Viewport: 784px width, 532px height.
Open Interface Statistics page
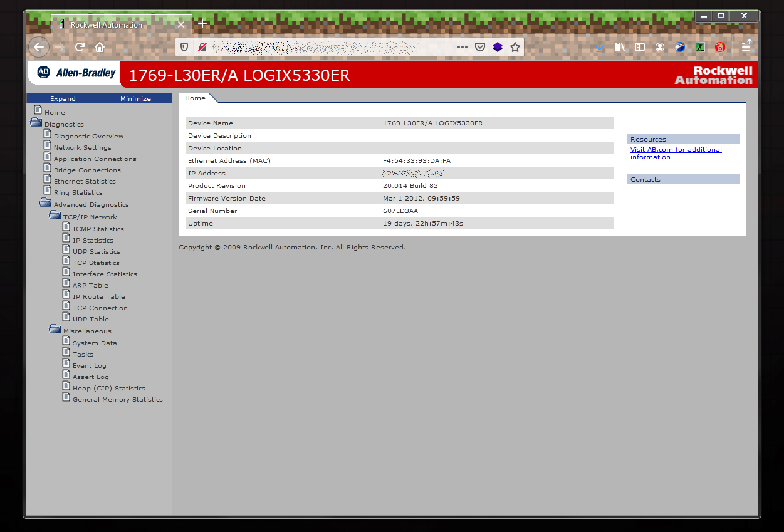tap(105, 274)
